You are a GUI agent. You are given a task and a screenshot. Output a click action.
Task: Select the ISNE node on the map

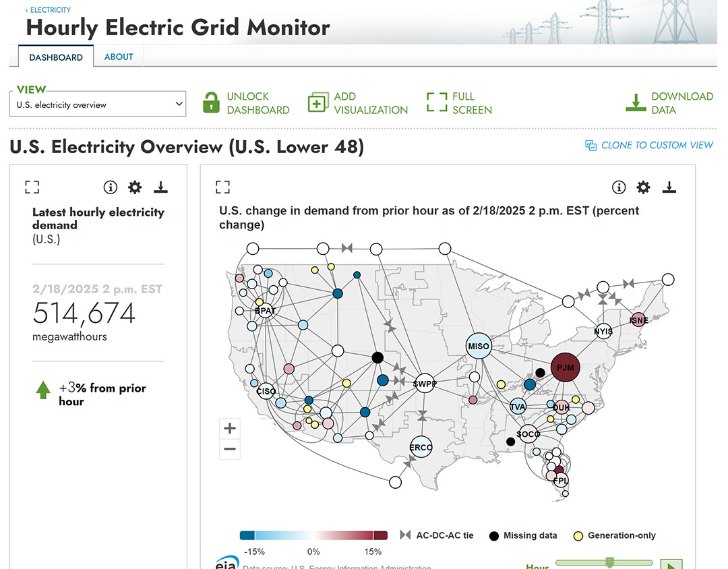(639, 320)
